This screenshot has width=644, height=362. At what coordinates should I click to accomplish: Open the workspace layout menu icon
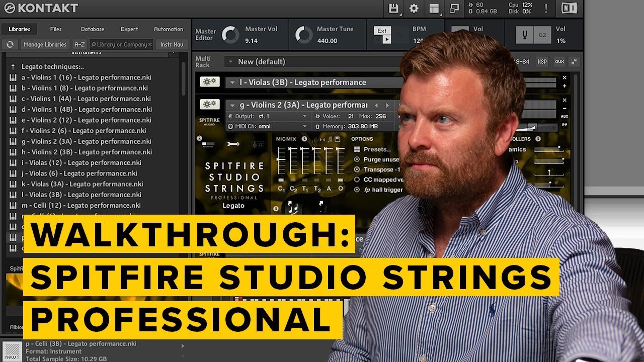(434, 8)
